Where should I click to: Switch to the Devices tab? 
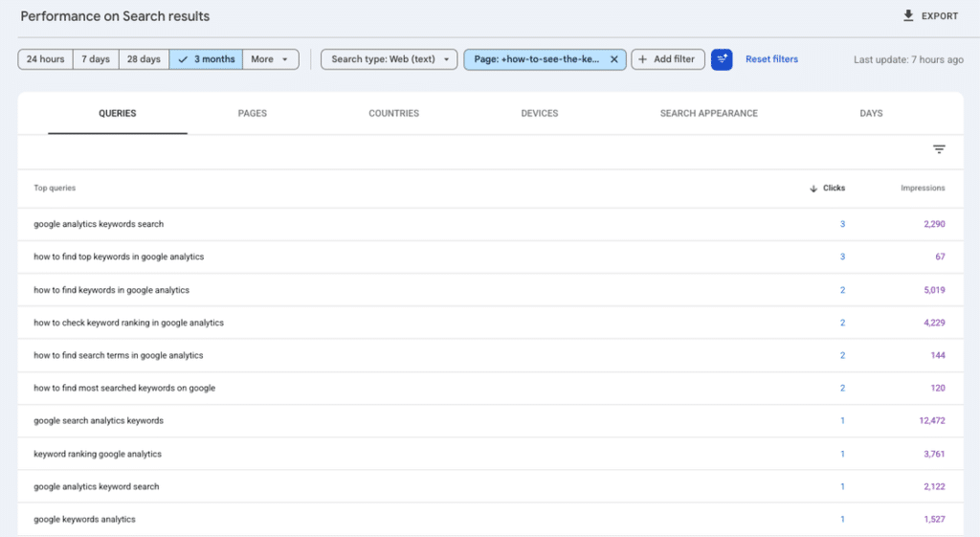point(540,113)
